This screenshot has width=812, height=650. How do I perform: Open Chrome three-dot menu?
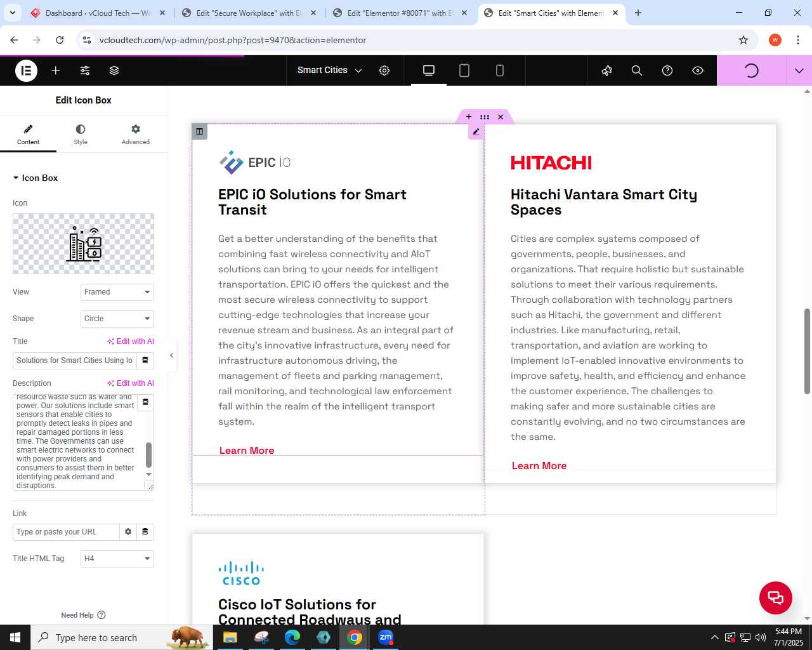pyautogui.click(x=798, y=40)
